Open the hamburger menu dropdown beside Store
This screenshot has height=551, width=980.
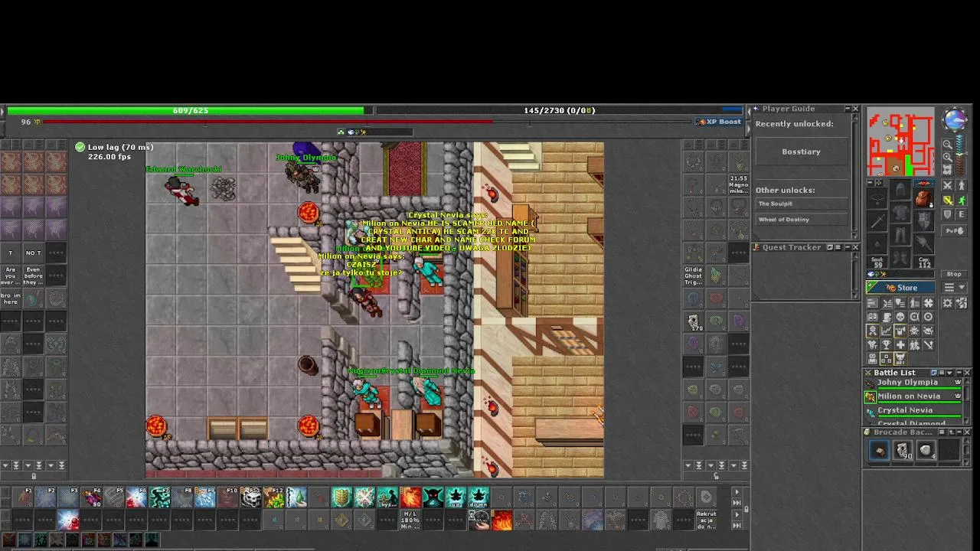pos(954,287)
